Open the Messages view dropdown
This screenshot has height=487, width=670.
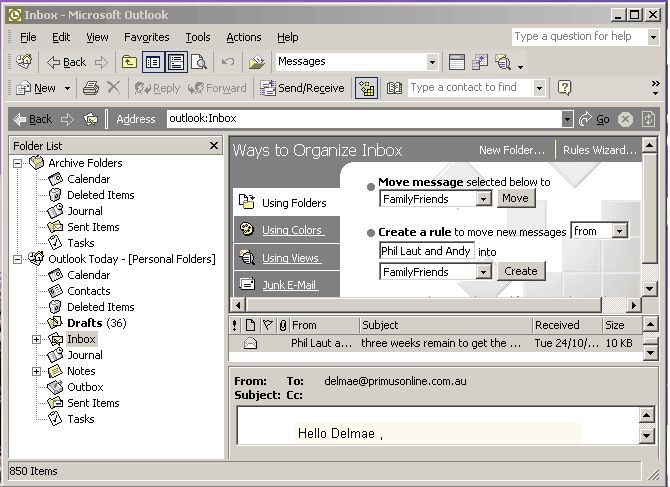[432, 62]
